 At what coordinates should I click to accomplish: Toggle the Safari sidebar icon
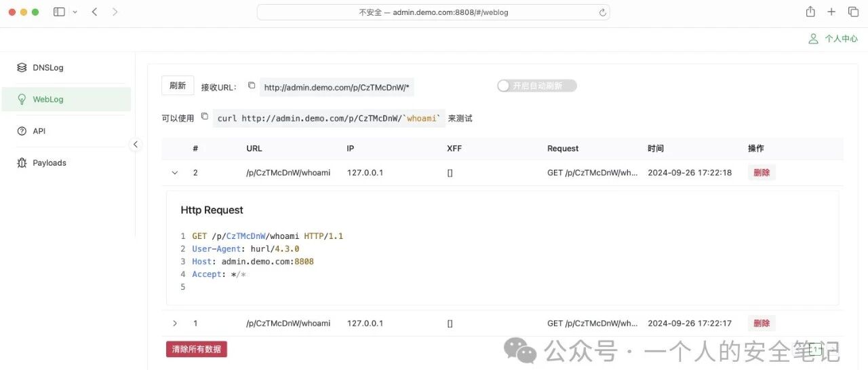pos(59,12)
